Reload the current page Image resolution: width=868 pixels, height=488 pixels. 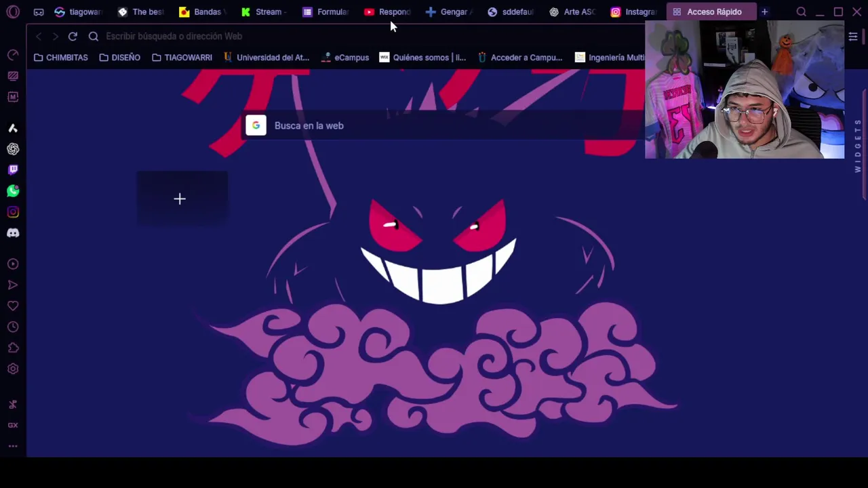pyautogui.click(x=73, y=37)
